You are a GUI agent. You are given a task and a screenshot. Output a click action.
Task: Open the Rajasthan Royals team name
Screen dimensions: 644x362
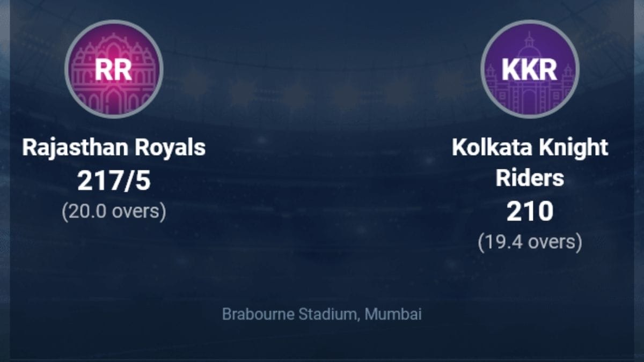point(114,147)
